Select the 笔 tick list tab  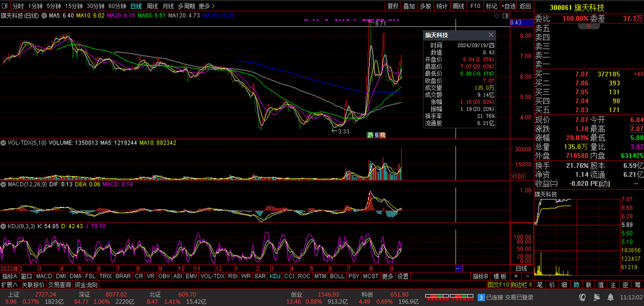pos(540,285)
